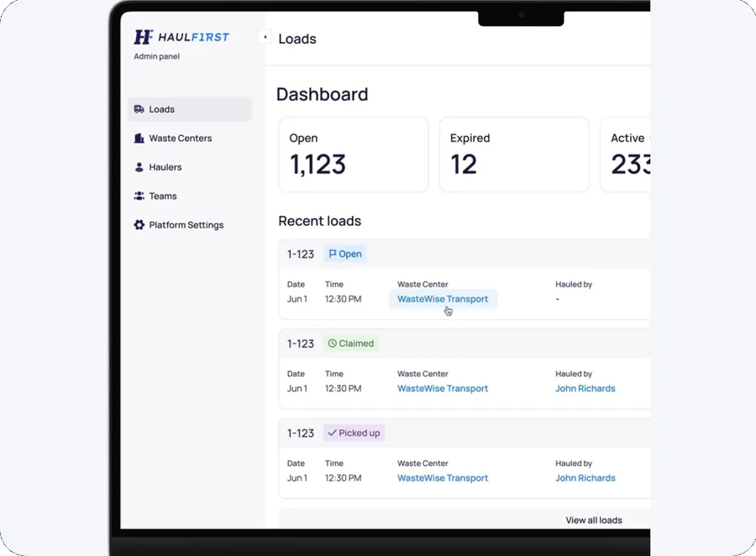
Task: Click load number 1-123 beside Open badge
Action: [x=301, y=254]
